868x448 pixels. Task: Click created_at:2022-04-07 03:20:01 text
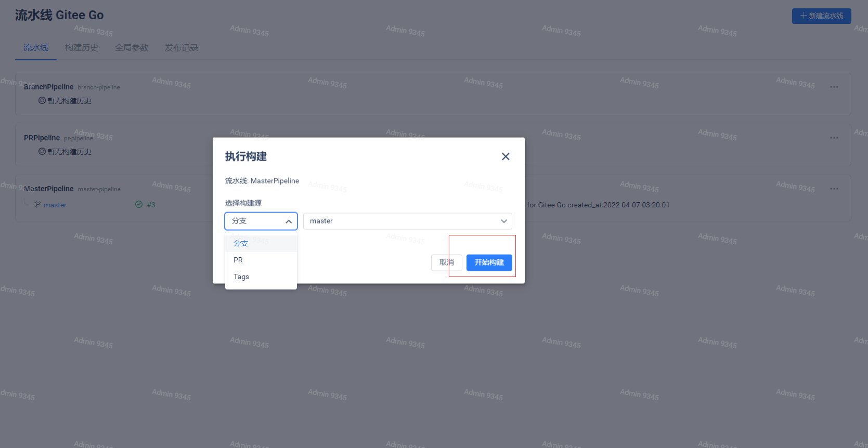tap(619, 205)
